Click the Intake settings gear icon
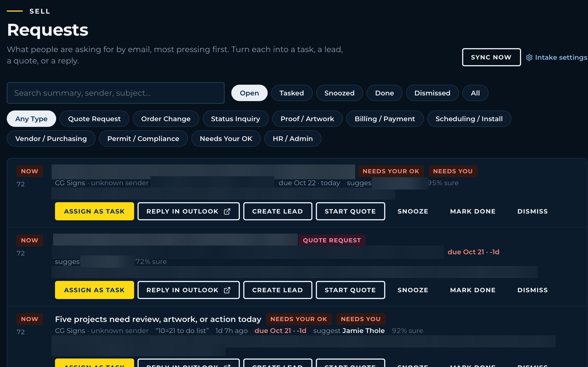The width and height of the screenshot is (588, 367). pos(529,57)
